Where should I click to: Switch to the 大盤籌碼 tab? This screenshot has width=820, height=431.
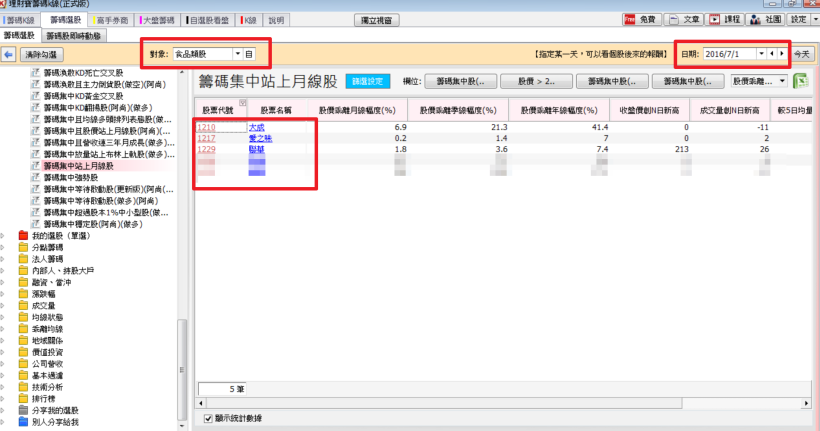point(157,20)
